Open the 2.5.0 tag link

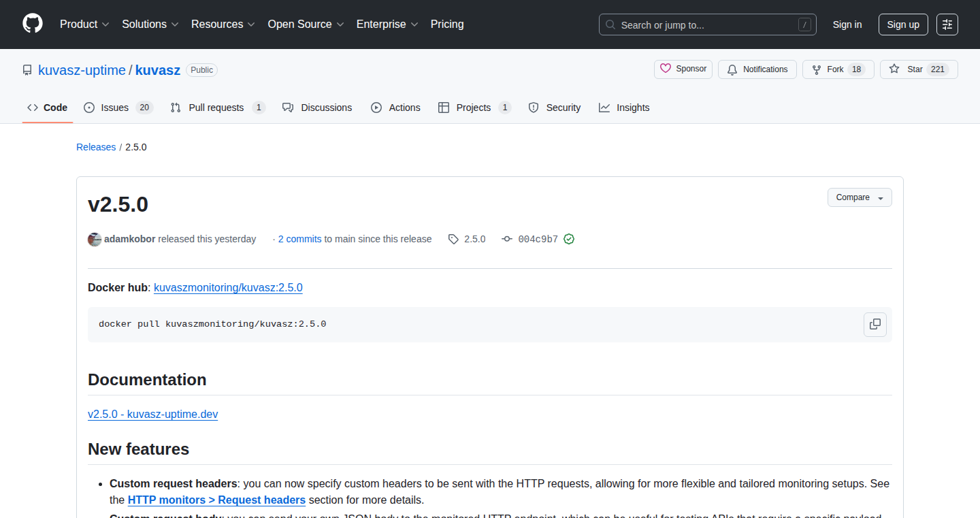pos(467,239)
